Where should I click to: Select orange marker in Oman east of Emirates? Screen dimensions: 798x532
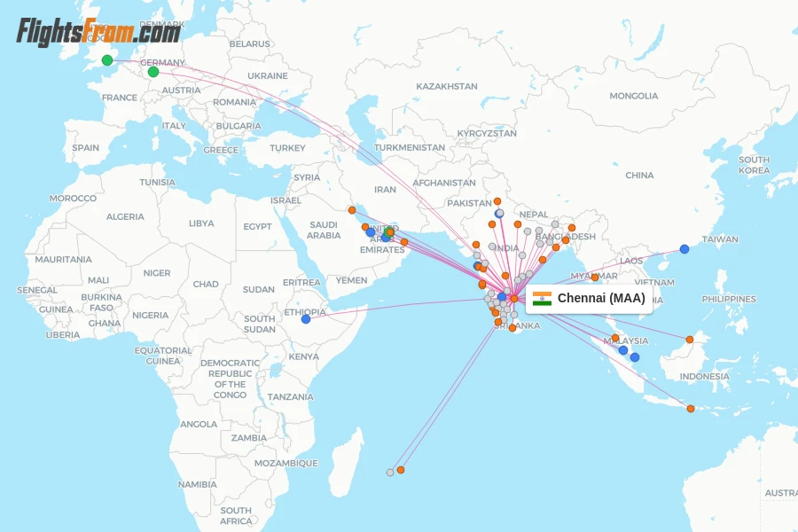(404, 242)
